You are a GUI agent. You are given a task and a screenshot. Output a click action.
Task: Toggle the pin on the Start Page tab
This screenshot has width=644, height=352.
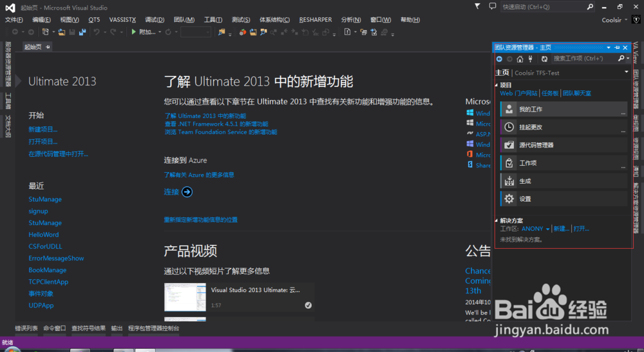48,47
